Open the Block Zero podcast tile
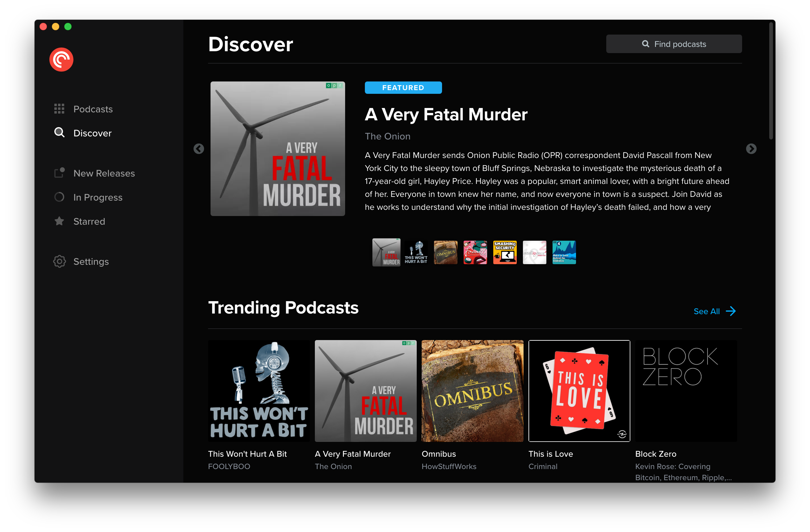 click(x=686, y=391)
